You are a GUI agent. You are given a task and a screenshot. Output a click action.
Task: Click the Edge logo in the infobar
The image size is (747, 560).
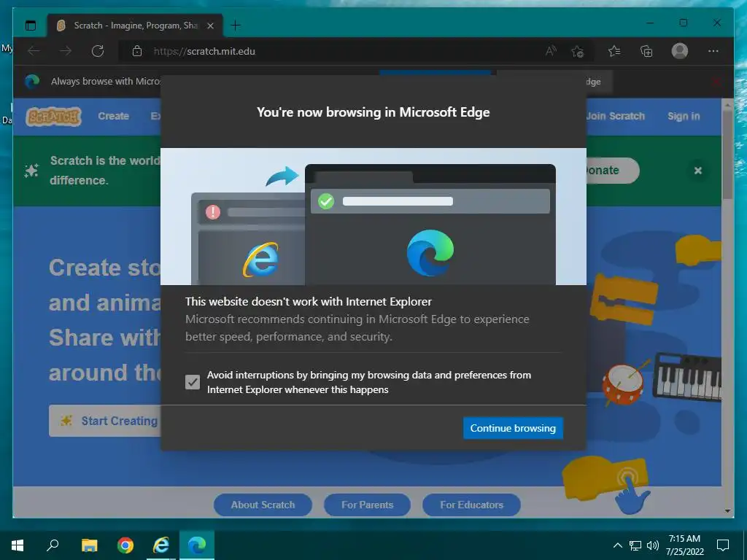point(32,82)
